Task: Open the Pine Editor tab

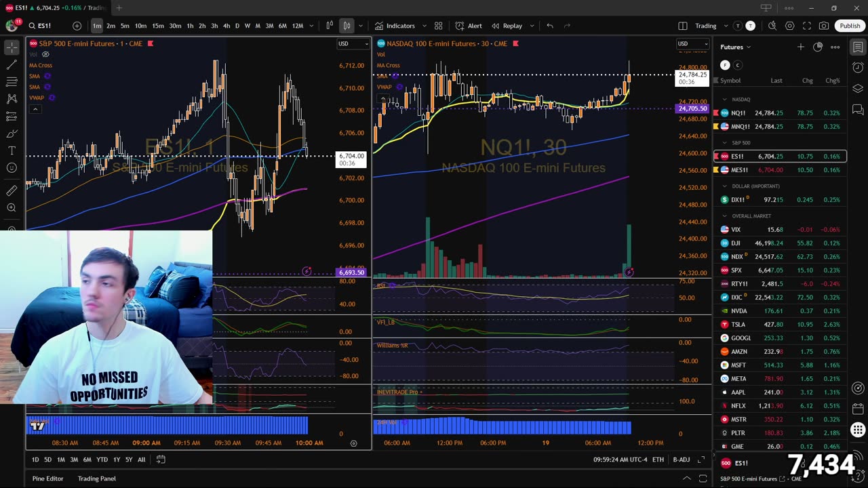Action: pyautogui.click(x=47, y=479)
